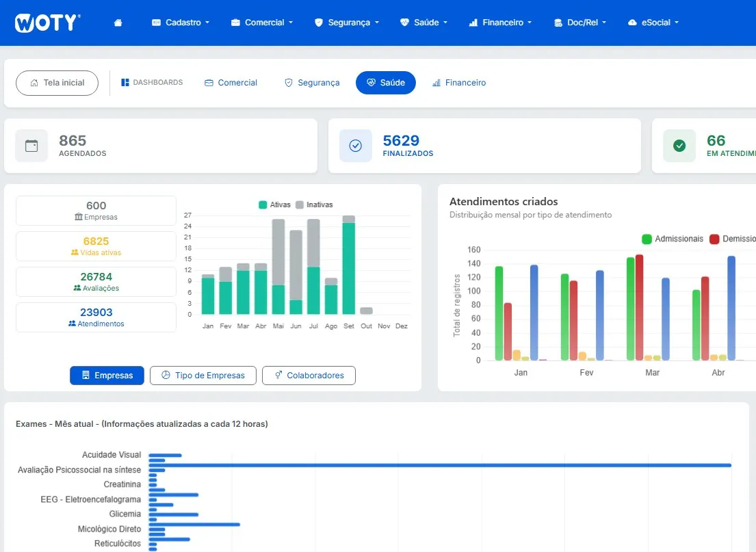Click the people icon next to Avaliações
756x552 pixels.
coord(77,288)
